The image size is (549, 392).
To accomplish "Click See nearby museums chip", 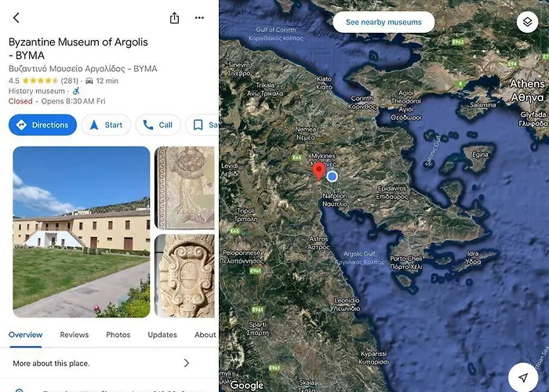I will click(x=384, y=22).
